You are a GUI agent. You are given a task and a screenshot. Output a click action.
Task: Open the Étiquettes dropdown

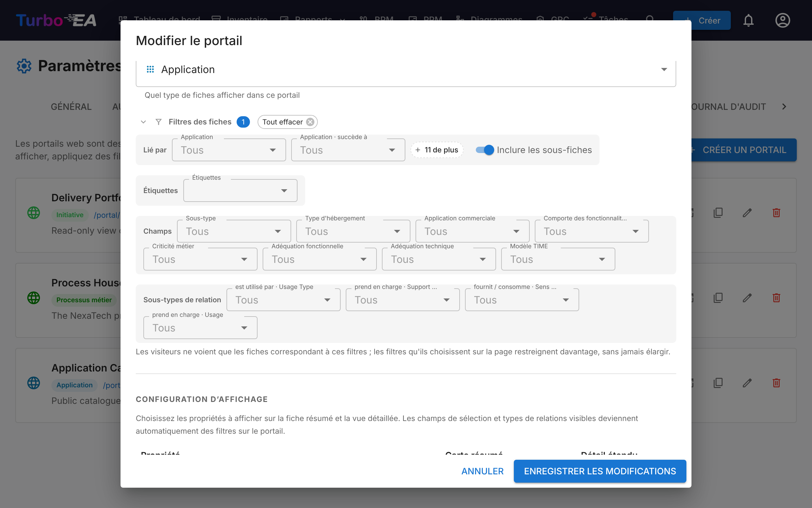(x=240, y=190)
